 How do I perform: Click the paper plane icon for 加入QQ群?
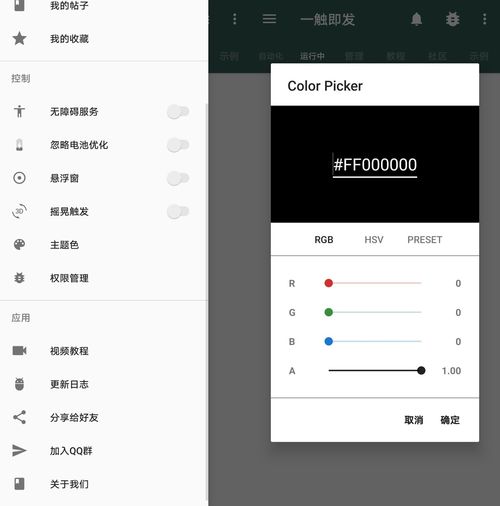pos(19,450)
